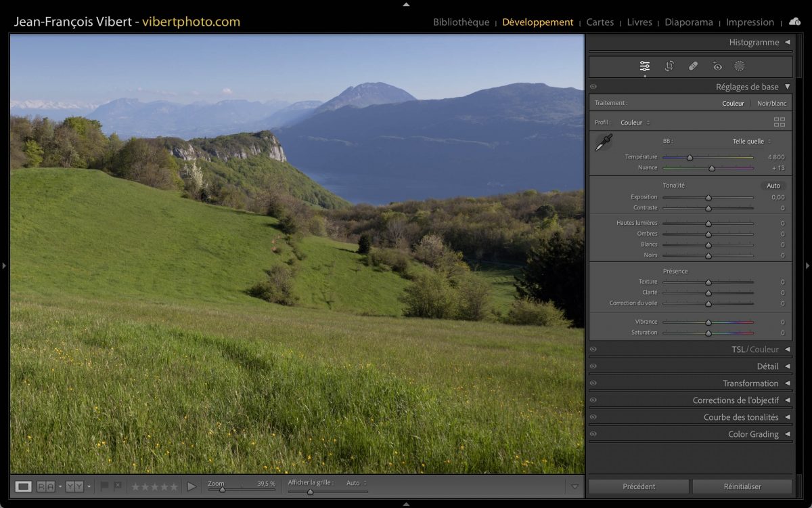Open the BB 'Telle quelle' dropdown
The image size is (812, 508).
click(x=751, y=142)
